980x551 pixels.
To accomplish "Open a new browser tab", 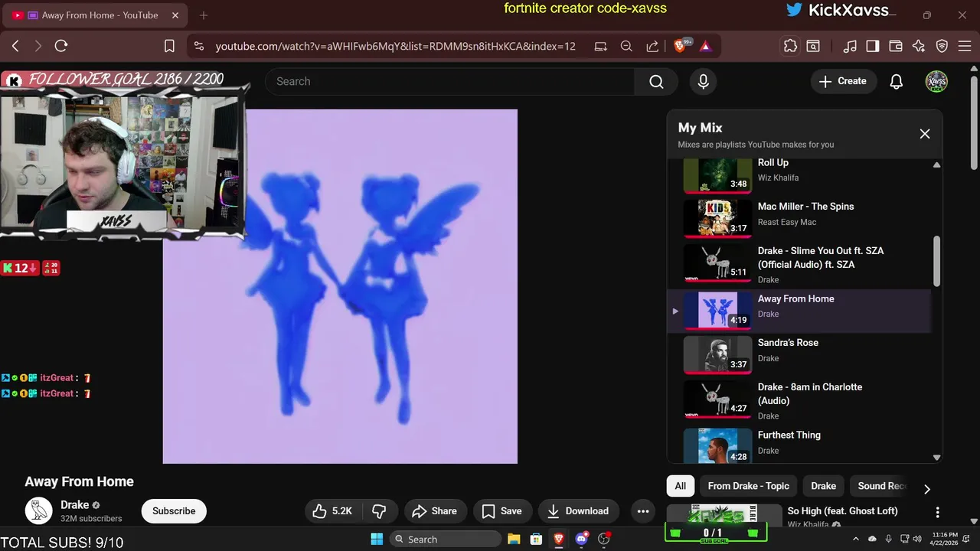I will pos(204,15).
